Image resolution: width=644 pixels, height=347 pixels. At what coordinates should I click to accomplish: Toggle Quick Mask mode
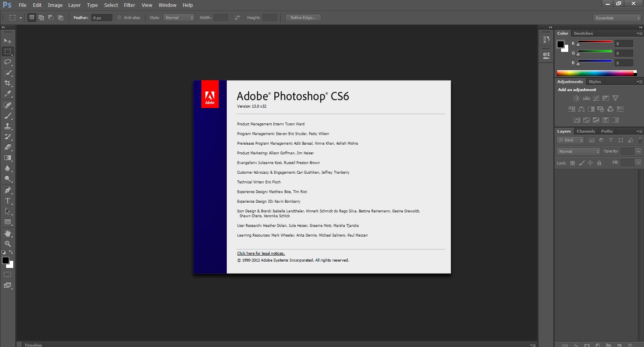click(x=8, y=274)
